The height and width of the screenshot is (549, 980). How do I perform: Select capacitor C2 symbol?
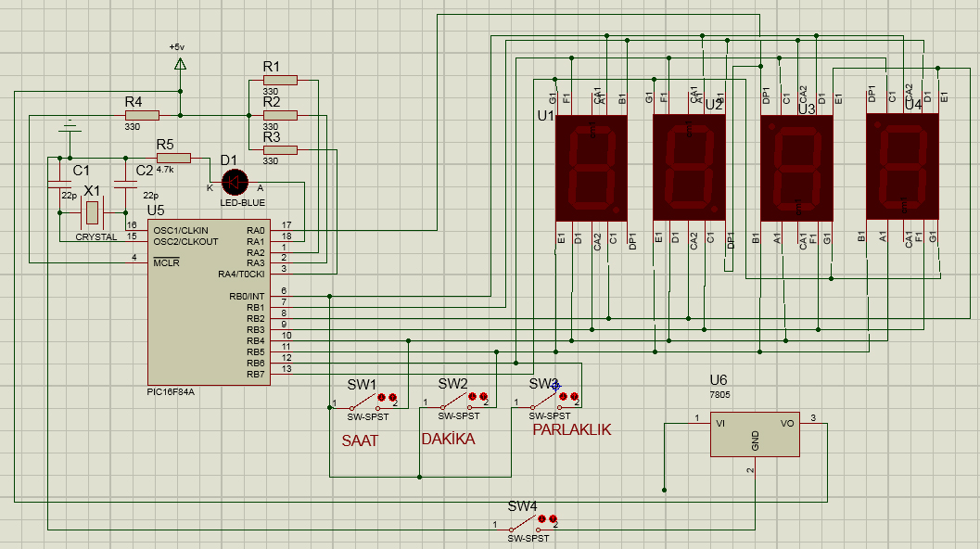coord(125,185)
